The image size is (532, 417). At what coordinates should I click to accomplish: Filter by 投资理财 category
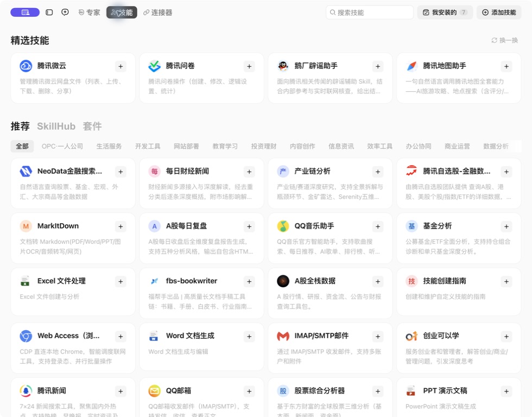point(264,146)
